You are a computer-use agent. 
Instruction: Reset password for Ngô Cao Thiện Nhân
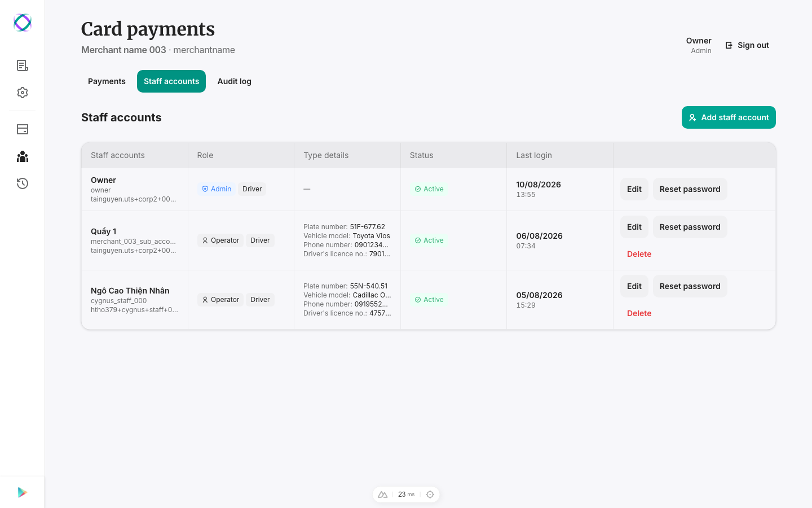[690, 286]
